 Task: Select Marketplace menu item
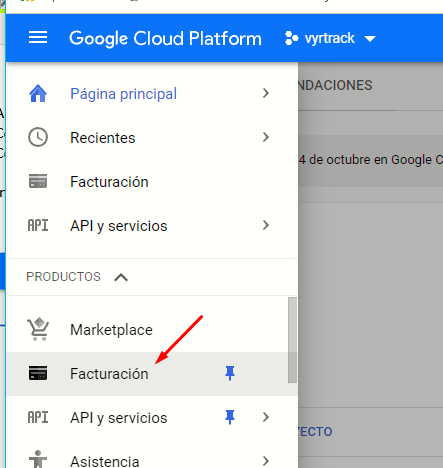(152, 329)
